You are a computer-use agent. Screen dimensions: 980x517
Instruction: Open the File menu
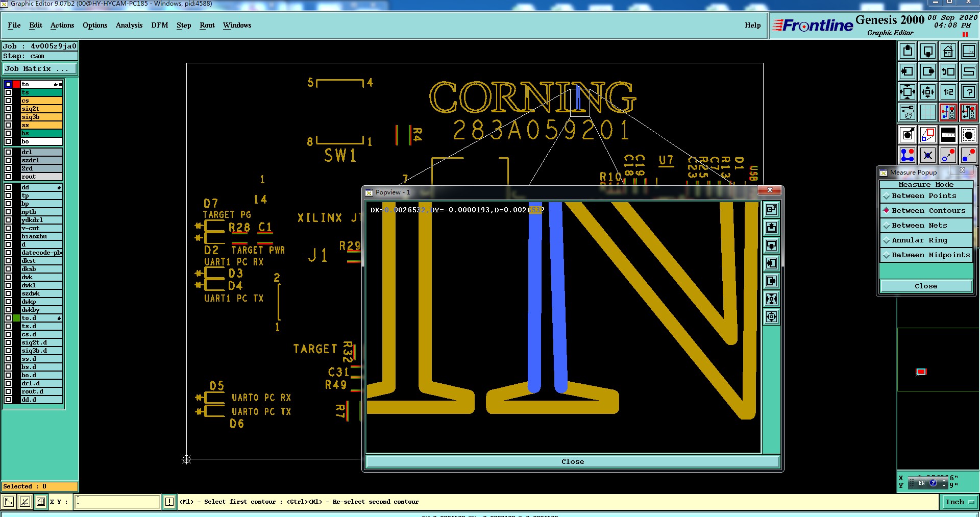click(x=14, y=25)
